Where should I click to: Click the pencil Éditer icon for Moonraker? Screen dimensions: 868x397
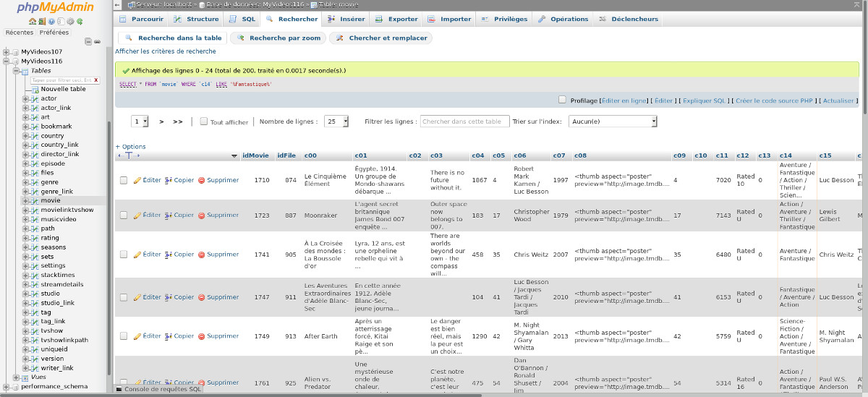[137, 215]
